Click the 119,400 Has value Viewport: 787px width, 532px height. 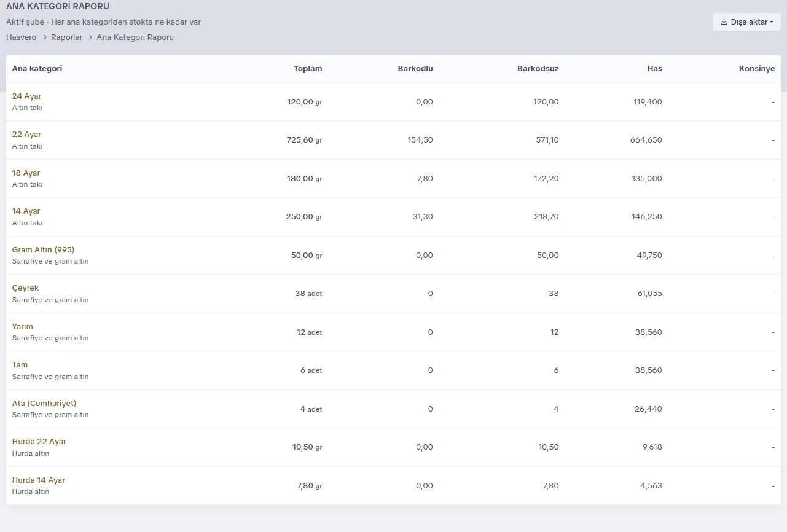(648, 102)
